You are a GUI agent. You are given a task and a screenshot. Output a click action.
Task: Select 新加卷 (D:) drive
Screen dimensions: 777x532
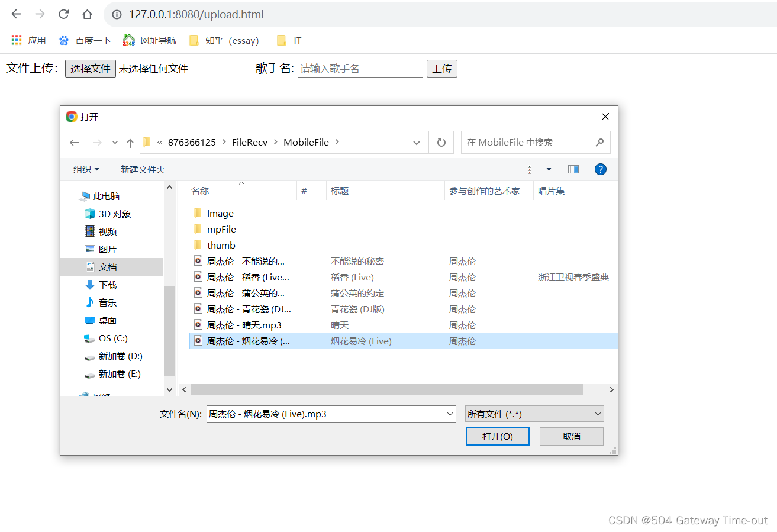pyautogui.click(x=112, y=356)
